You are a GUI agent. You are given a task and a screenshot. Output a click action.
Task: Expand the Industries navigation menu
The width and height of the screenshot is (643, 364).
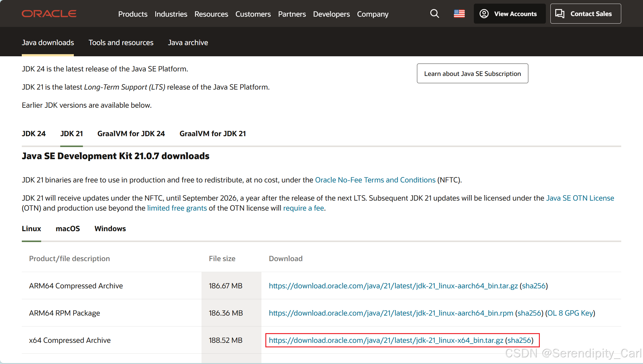171,14
